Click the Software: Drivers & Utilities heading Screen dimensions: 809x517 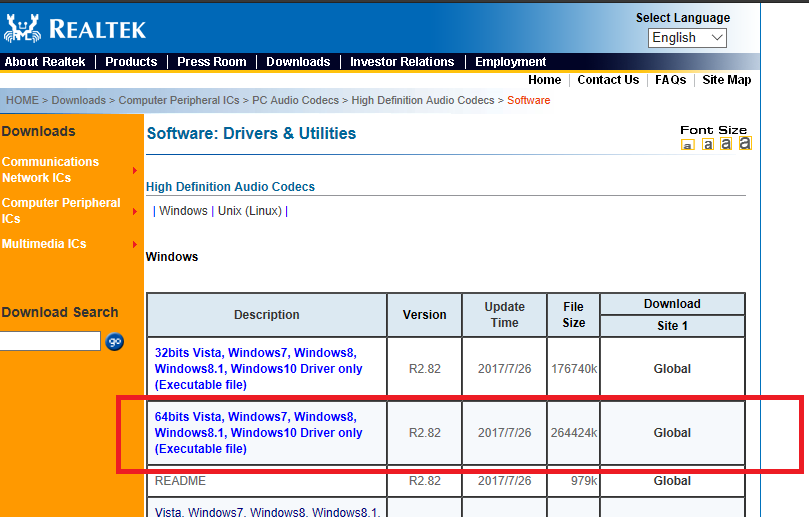click(x=251, y=134)
